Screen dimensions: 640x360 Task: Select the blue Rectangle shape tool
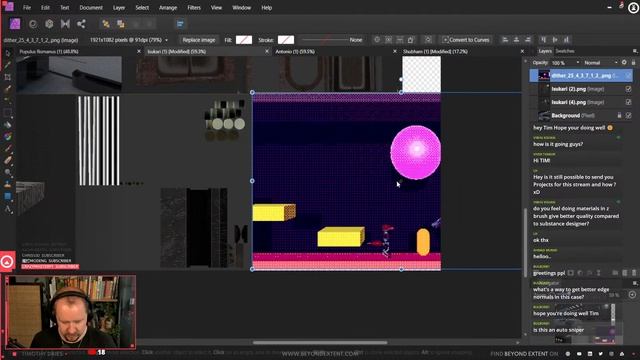click(8, 196)
